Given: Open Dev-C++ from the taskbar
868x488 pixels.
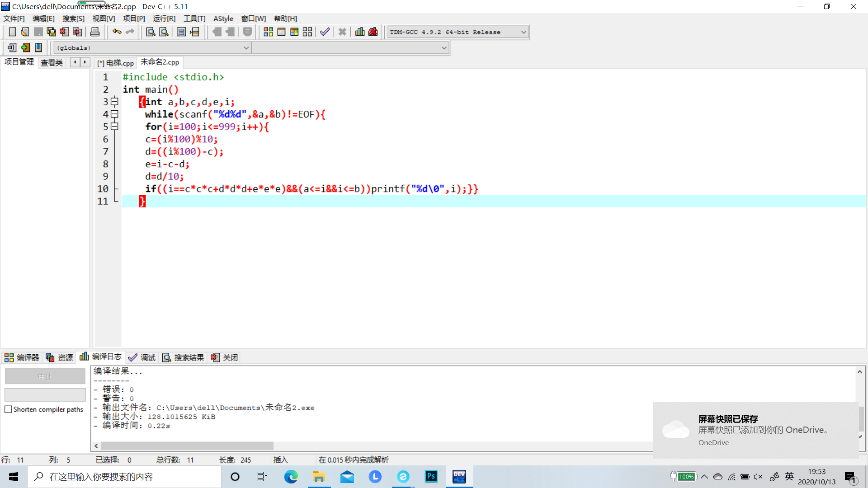Looking at the screenshot, I should click(x=459, y=476).
